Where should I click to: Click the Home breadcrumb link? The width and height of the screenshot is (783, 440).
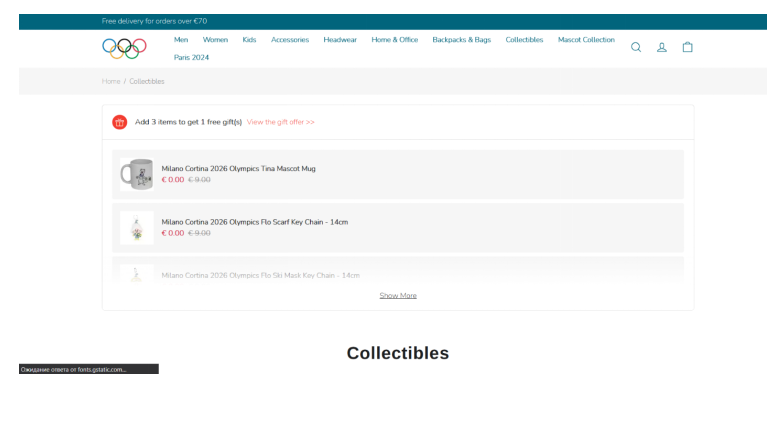[110, 81]
